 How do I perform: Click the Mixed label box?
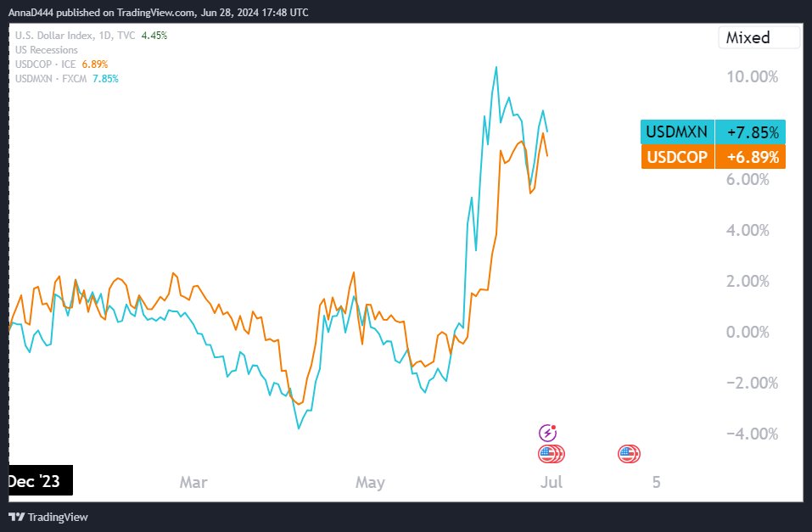click(759, 37)
